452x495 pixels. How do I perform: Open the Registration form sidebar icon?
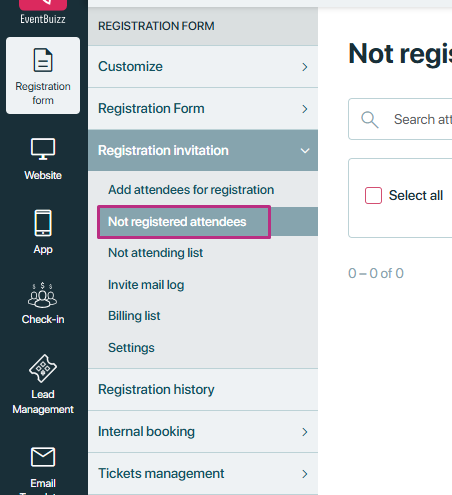(43, 60)
